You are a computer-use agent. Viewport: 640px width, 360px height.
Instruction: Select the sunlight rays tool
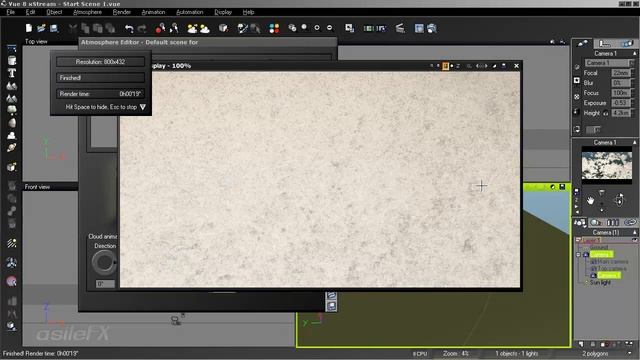(12, 243)
